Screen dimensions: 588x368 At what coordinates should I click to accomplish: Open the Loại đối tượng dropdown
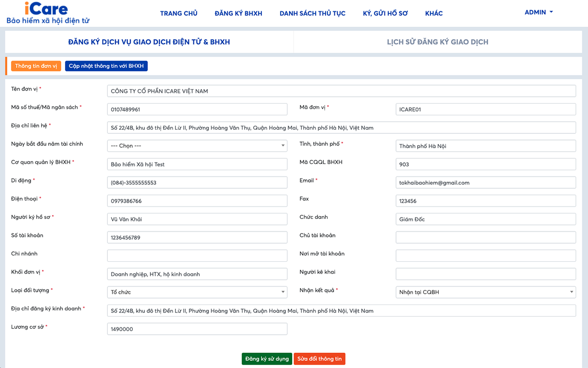[197, 292]
